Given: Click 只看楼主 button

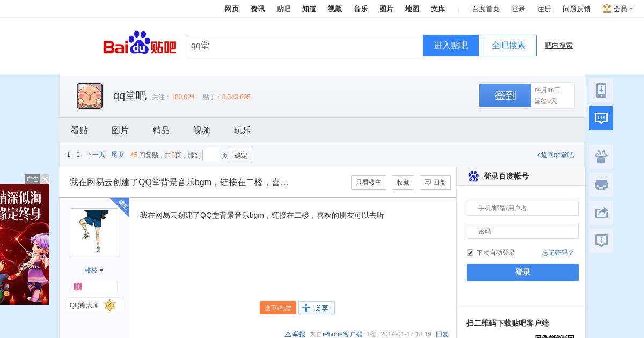Looking at the screenshot, I should tap(369, 182).
